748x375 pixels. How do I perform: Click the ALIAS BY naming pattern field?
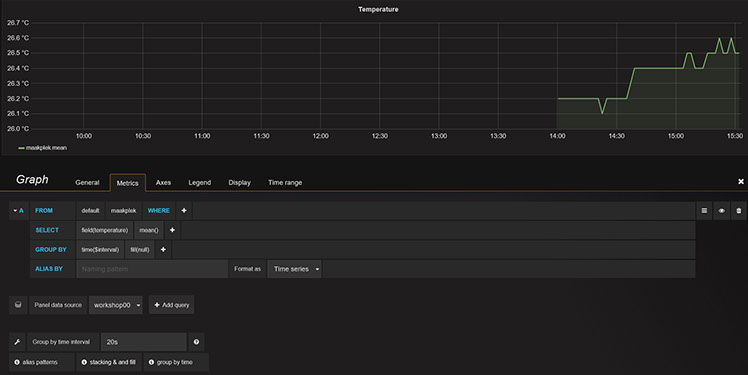point(152,269)
